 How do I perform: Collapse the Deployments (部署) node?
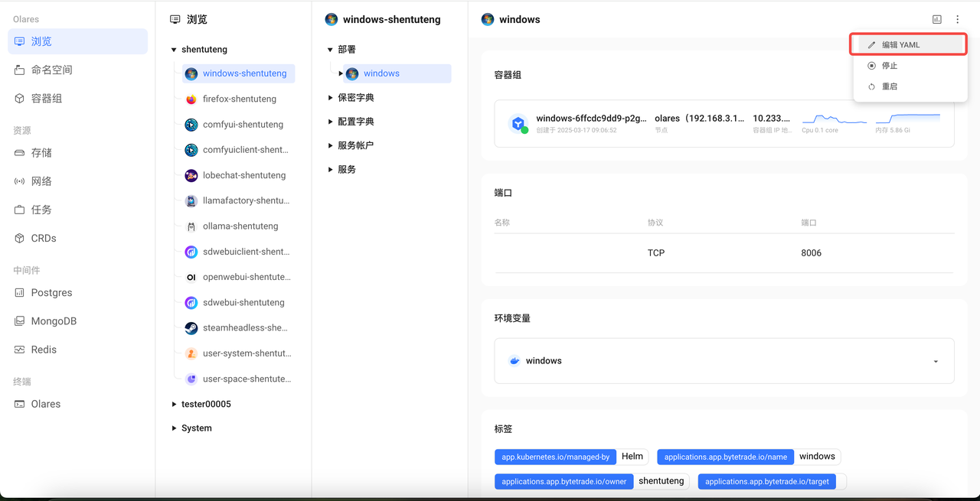330,50
